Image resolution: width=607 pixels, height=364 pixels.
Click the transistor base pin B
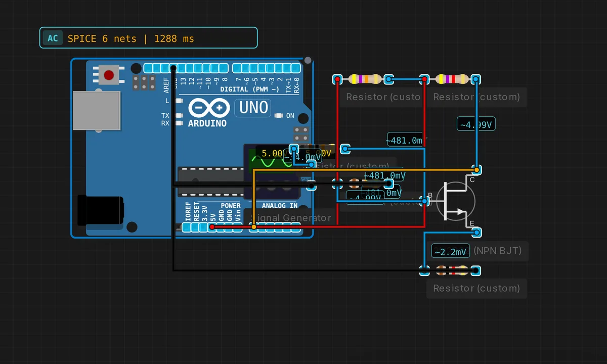tap(425, 201)
